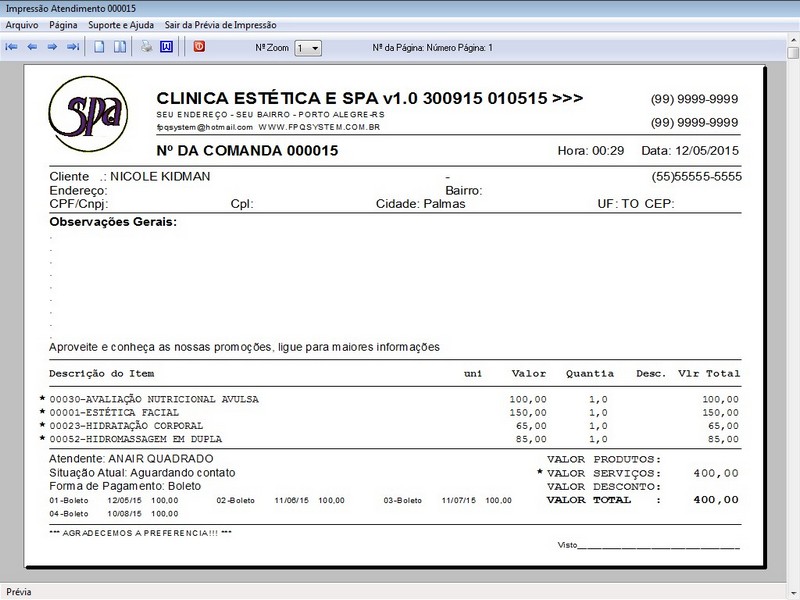Screen dimensions: 800x600
Task: Click the Spa logo image
Action: (x=88, y=114)
